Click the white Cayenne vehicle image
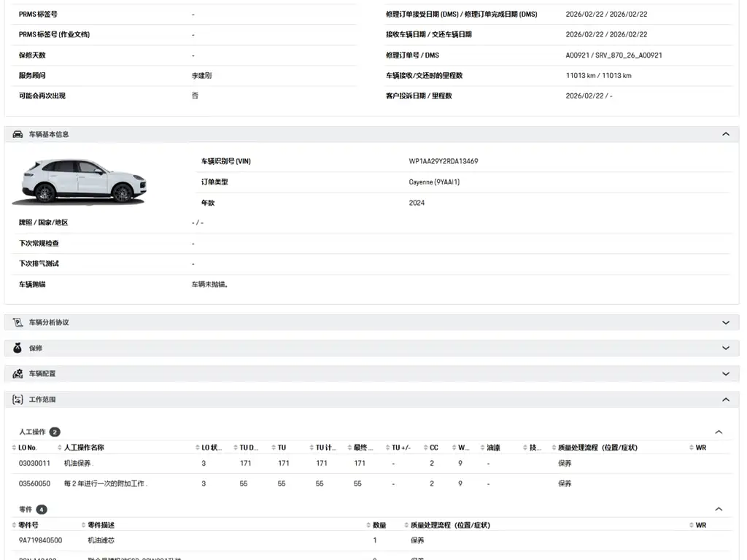Viewport: 747px width, 560px height. point(79,182)
